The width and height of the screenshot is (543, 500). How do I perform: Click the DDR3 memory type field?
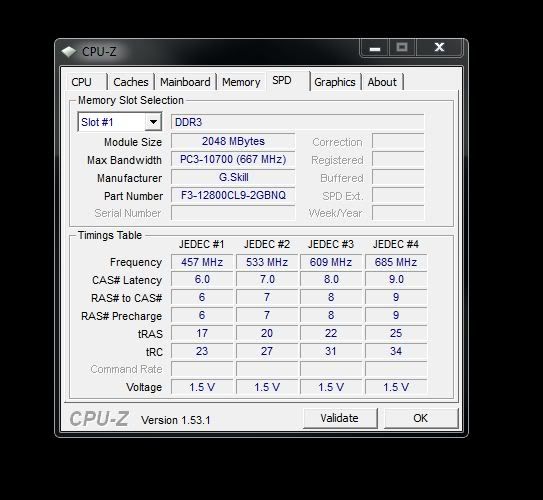click(x=297, y=122)
